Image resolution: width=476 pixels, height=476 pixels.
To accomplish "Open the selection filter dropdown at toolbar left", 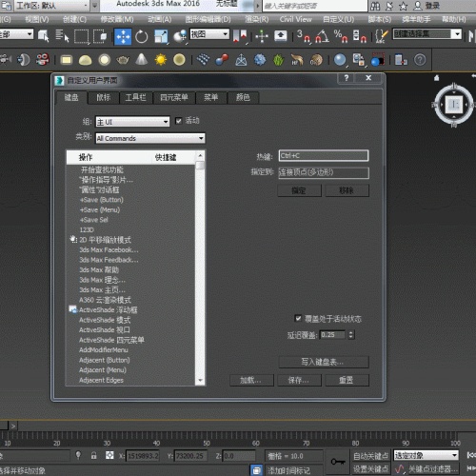I will [x=16, y=34].
